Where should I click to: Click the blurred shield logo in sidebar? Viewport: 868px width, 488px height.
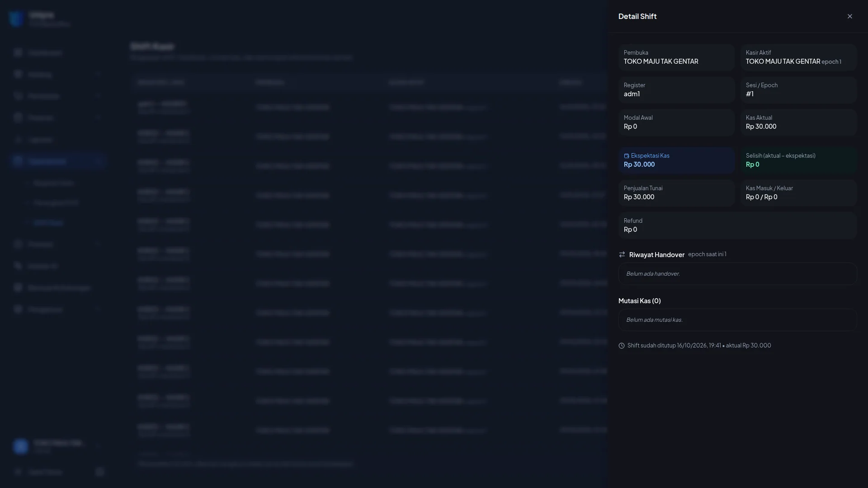tap(16, 19)
